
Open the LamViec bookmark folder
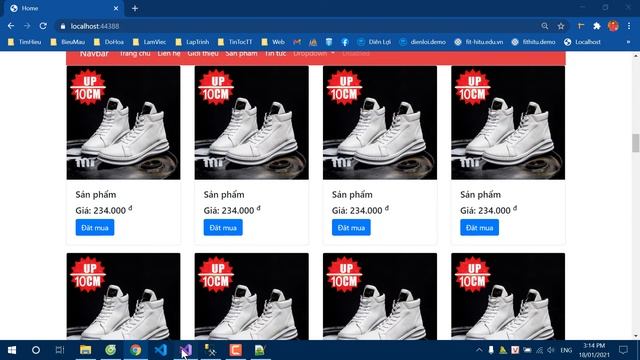[x=149, y=42]
